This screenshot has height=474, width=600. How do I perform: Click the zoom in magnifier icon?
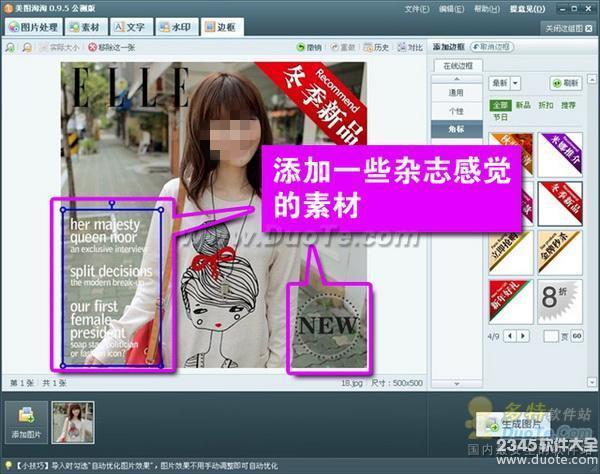(10, 47)
